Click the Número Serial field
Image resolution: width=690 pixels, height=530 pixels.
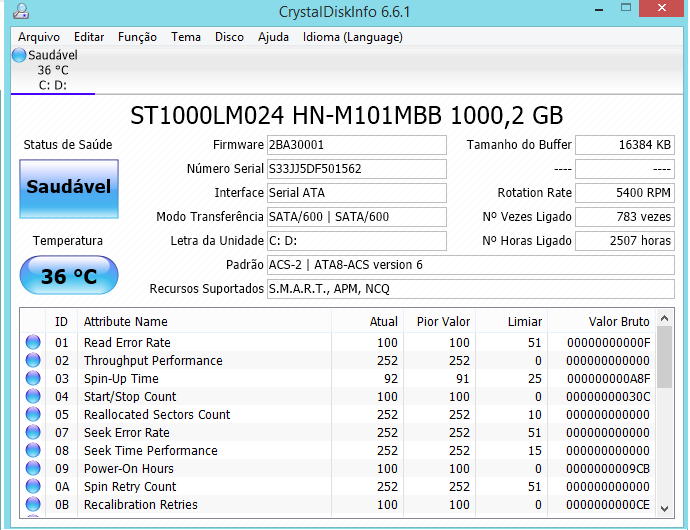click(x=356, y=169)
